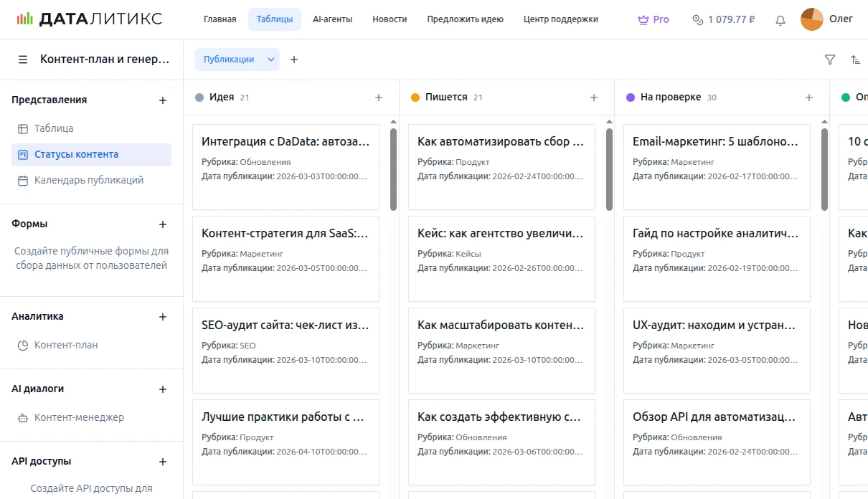This screenshot has height=499, width=868.
Task: Add a new form with Формы plus
Action: tap(163, 224)
